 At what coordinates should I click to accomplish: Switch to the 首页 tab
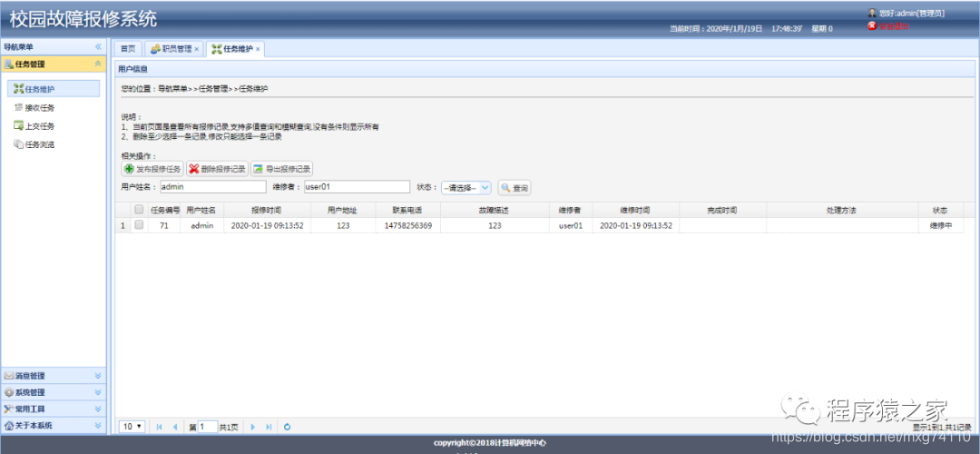click(128, 49)
